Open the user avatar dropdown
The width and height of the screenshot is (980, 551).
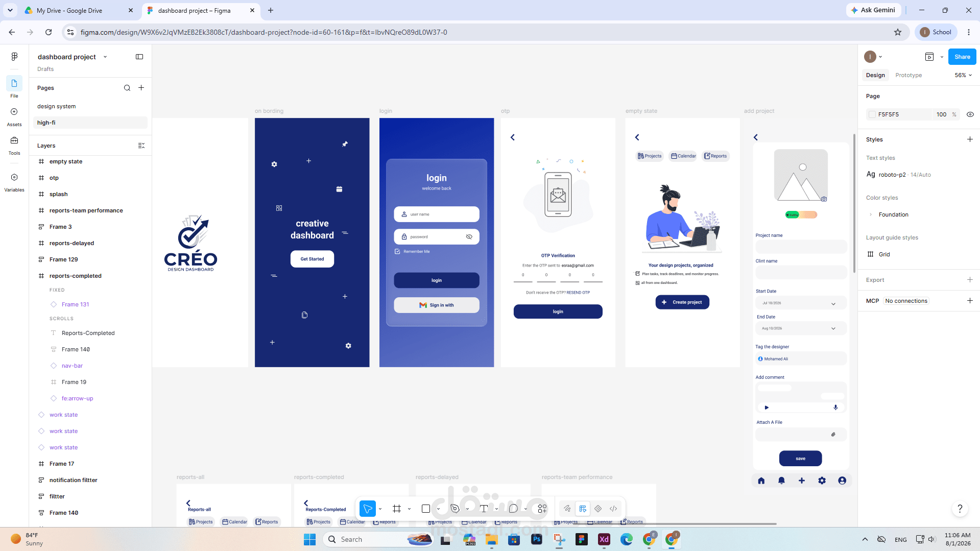pyautogui.click(x=873, y=57)
